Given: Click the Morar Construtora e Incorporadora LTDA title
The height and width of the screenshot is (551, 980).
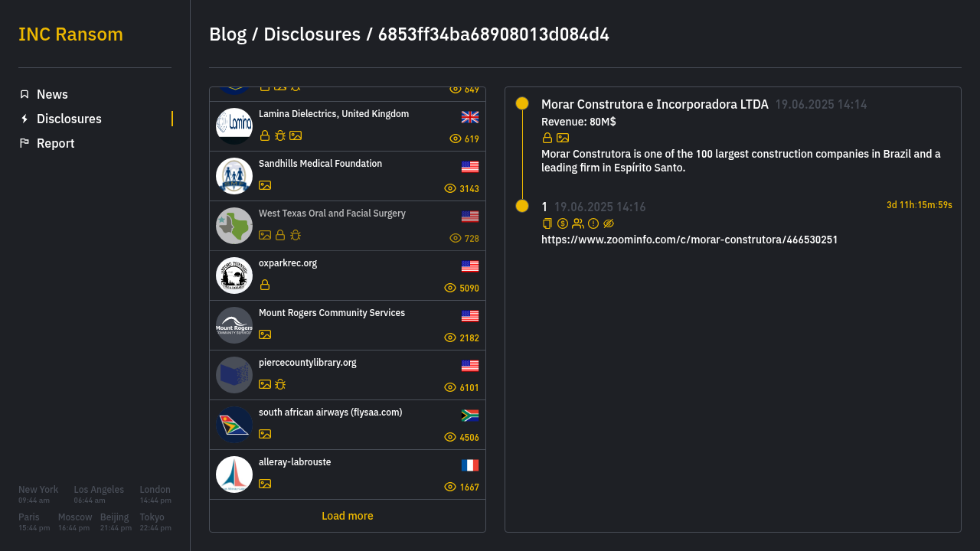Looking at the screenshot, I should point(655,104).
